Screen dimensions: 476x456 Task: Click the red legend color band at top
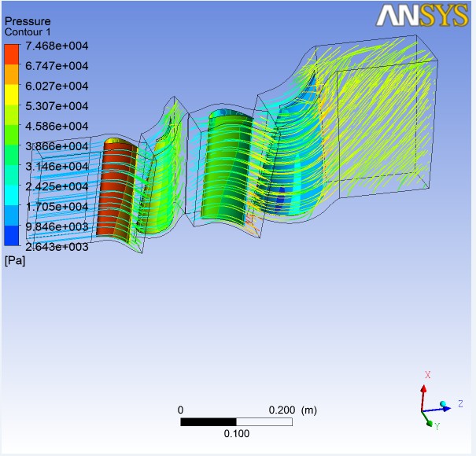point(12,54)
